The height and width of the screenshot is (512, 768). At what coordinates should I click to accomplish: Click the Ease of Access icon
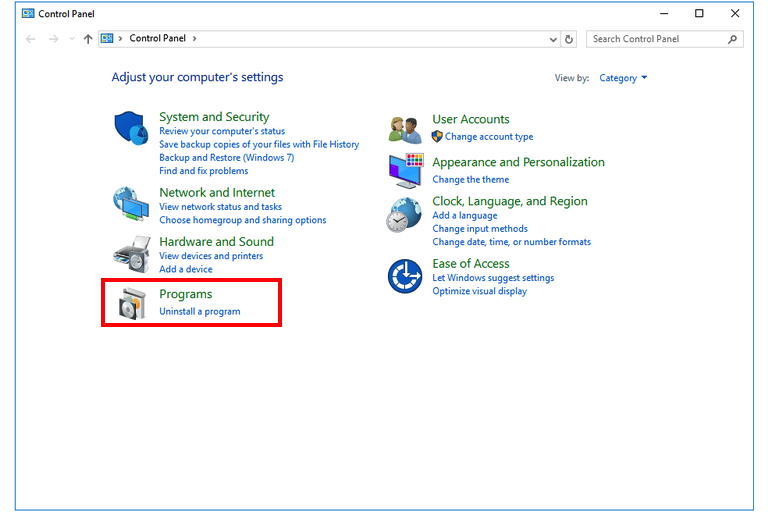click(x=405, y=276)
